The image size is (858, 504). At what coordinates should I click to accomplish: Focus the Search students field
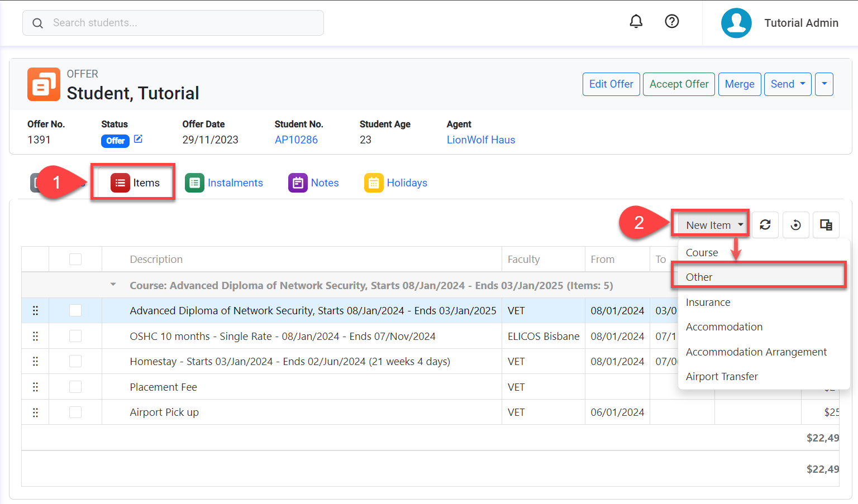point(173,23)
